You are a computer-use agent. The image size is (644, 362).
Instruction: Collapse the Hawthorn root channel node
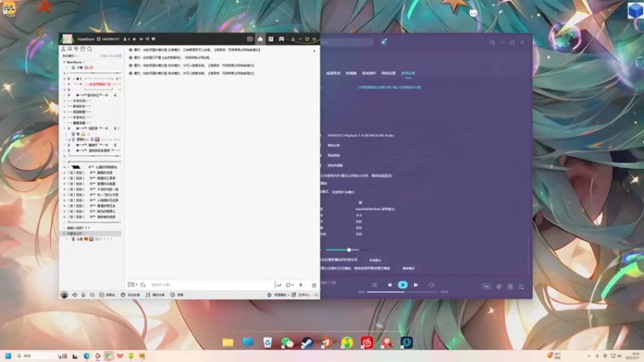coord(64,62)
